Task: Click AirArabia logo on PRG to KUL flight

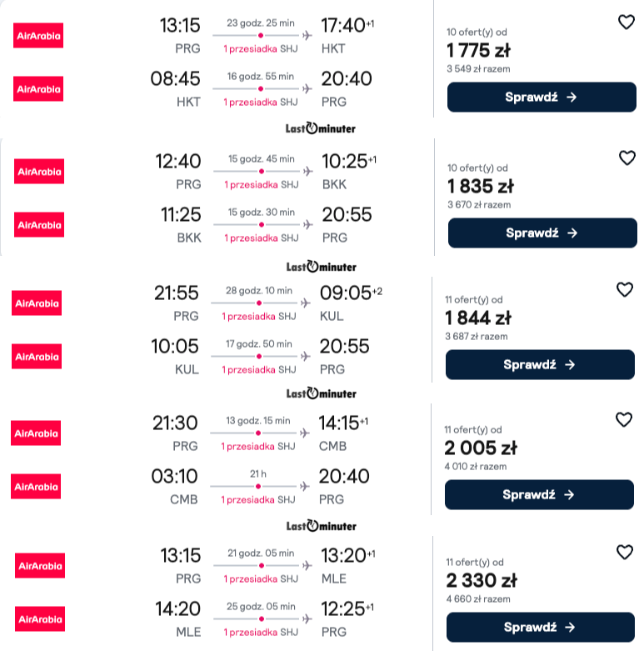Action: tap(37, 303)
